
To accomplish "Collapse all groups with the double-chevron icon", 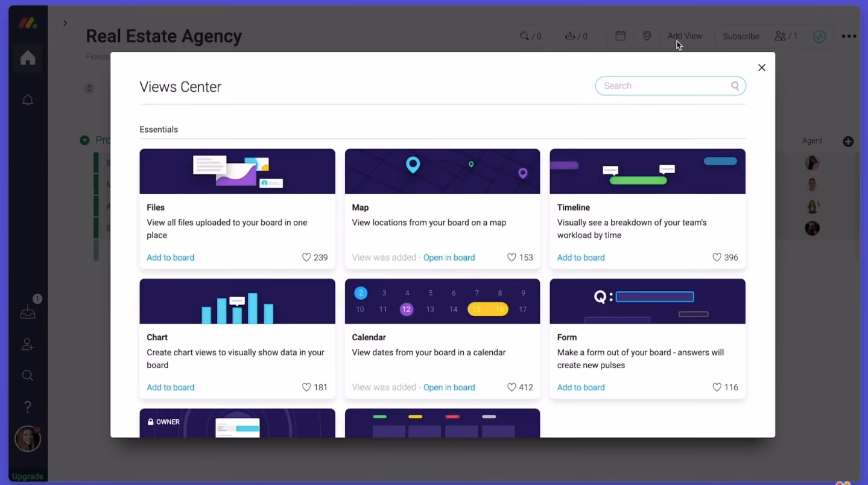I will (89, 88).
